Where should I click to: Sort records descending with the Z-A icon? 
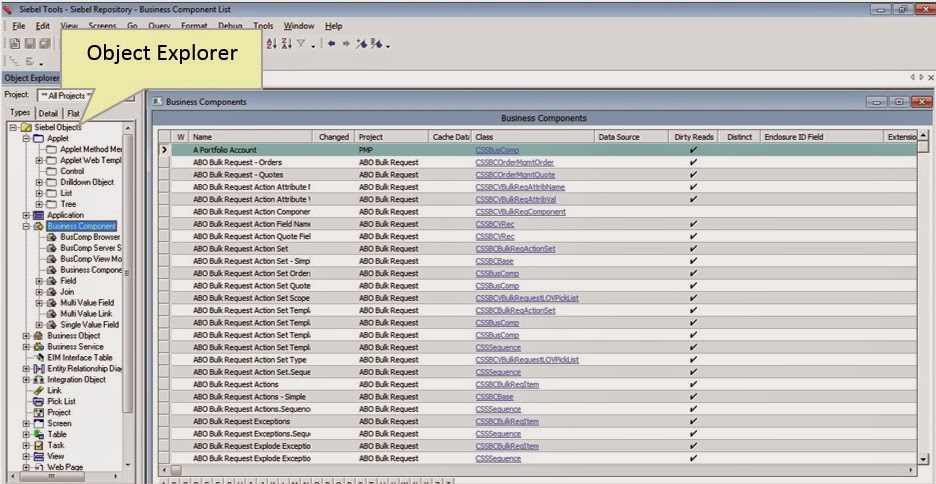pyautogui.click(x=287, y=44)
